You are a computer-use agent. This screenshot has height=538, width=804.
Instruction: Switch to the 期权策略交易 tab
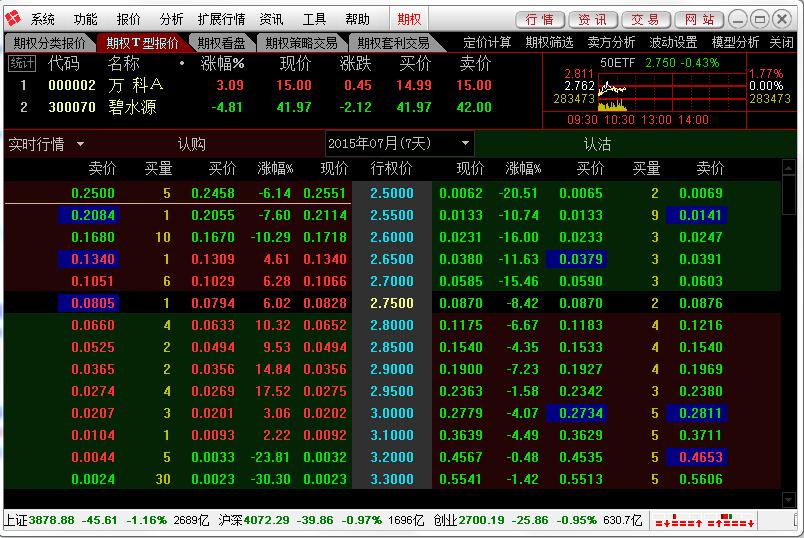[302, 42]
